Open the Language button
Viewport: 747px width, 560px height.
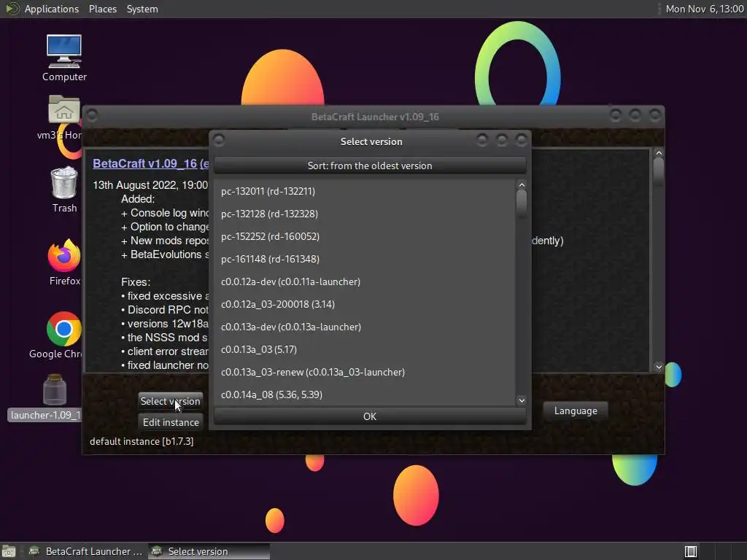576,411
